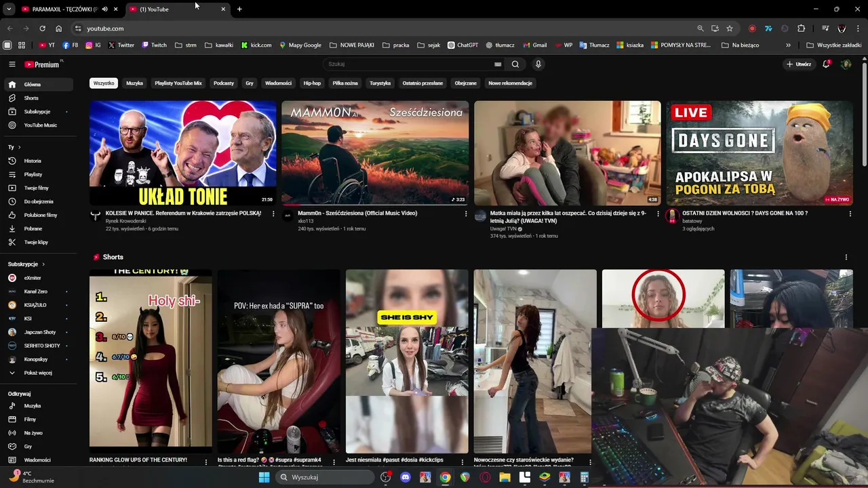868x488 pixels.
Task: Open Gry under Odkrywaj
Action: [x=37, y=447]
